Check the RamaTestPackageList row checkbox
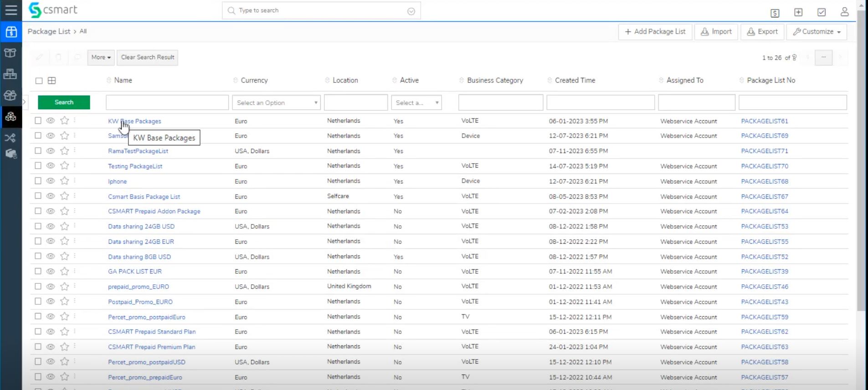Screen dimensions: 868x390 [x=38, y=150]
